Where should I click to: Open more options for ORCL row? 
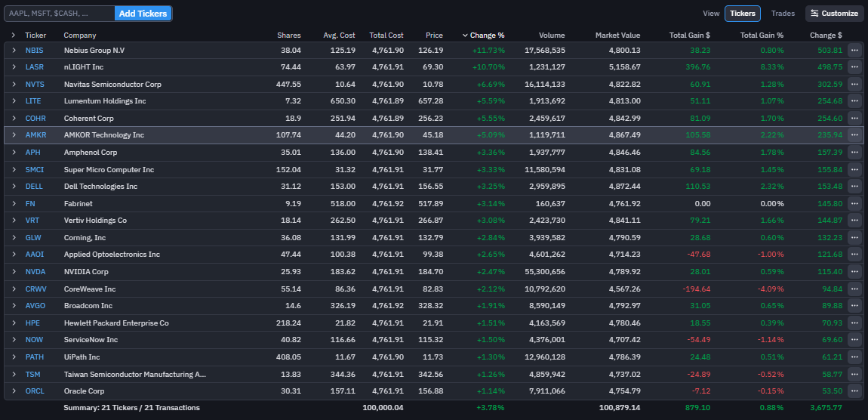pos(854,391)
